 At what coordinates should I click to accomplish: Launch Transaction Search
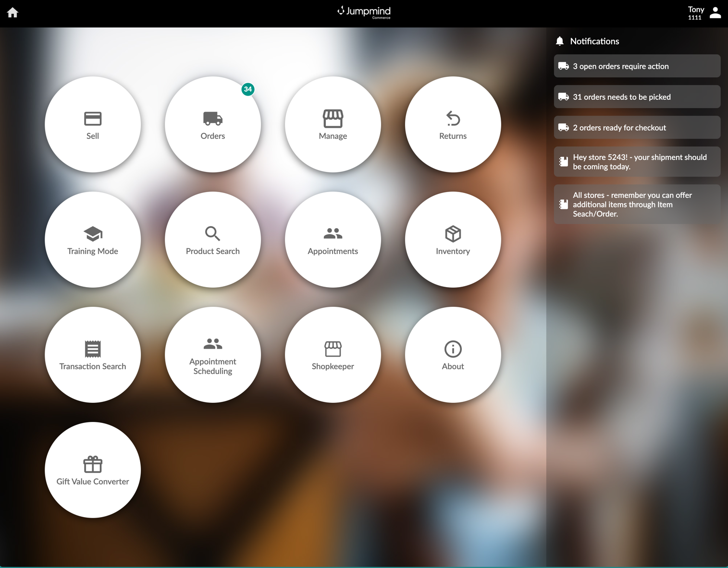click(x=93, y=355)
